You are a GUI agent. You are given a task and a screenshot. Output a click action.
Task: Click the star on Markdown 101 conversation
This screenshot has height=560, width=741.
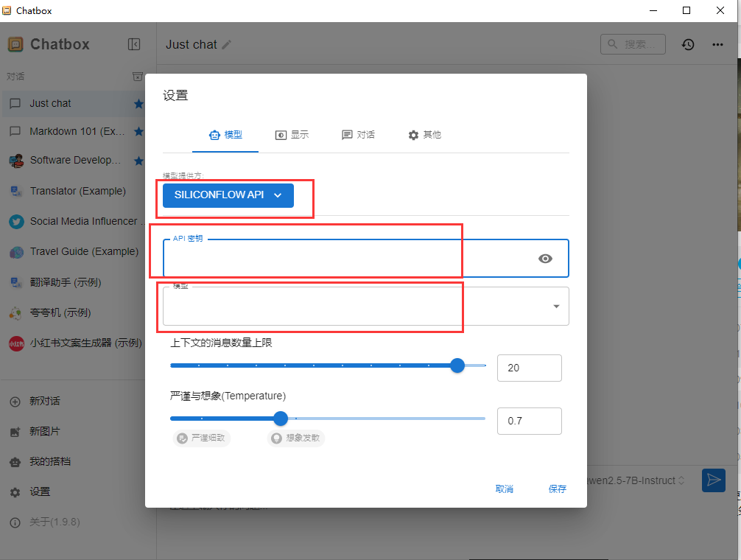(x=138, y=131)
